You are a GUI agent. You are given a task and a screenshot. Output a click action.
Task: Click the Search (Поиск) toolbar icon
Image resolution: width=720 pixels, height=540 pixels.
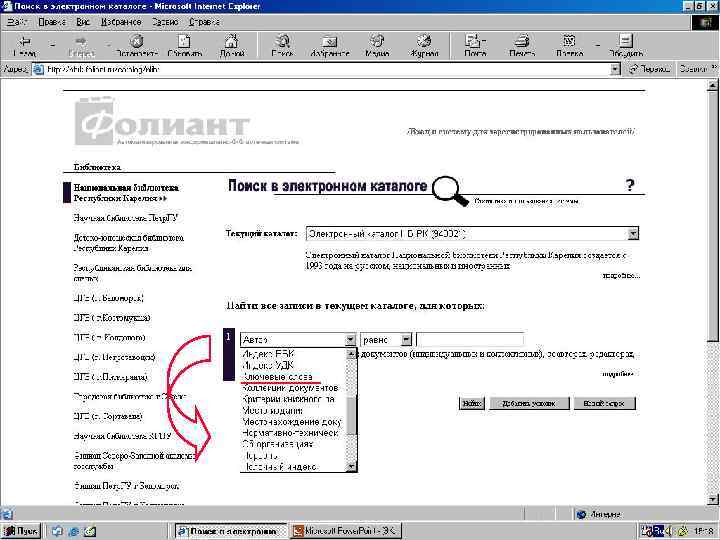[x=282, y=46]
